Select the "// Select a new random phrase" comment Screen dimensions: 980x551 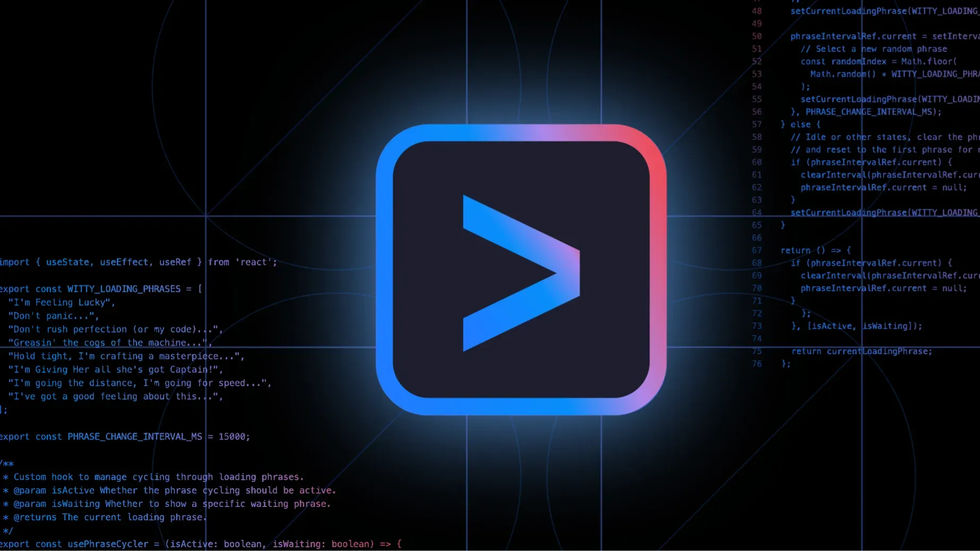[874, 49]
